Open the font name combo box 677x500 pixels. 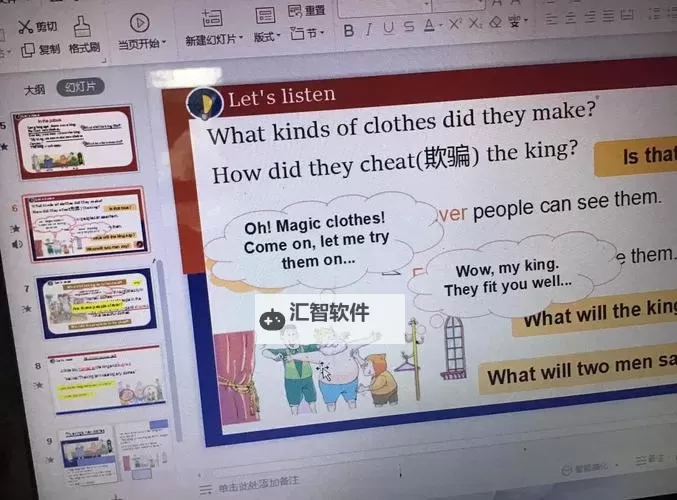click(384, 8)
